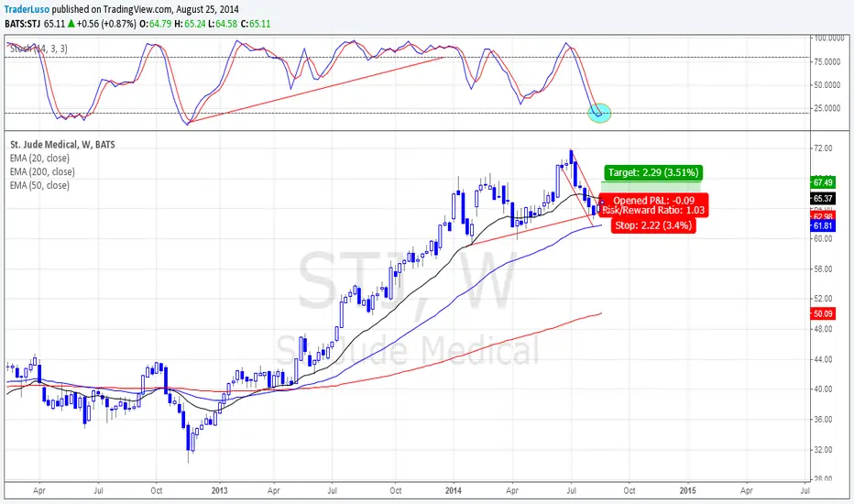Select the red Stop: 2.22 (3.4%) label
The height and width of the screenshot is (504, 854).
point(653,225)
